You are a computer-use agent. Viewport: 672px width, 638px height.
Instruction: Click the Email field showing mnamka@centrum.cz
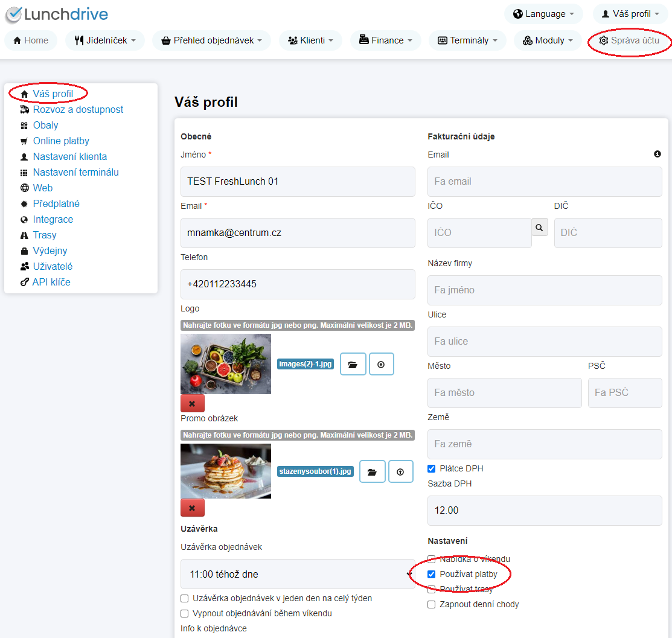[x=298, y=233]
